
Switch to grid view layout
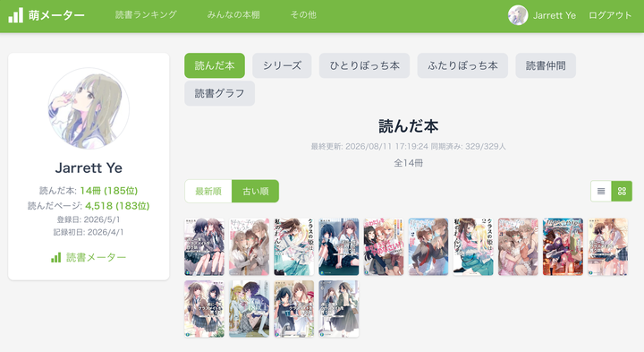[x=622, y=191]
